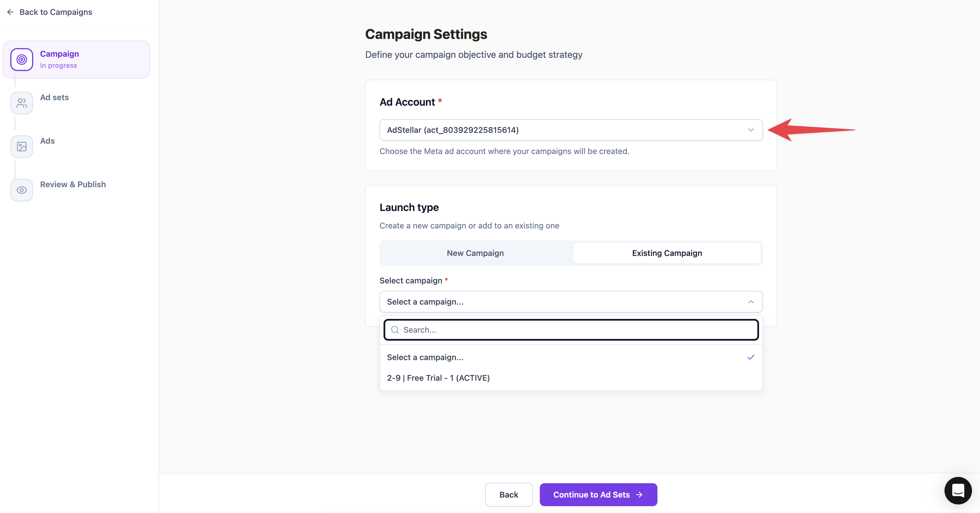Click Continue to Ad Sets button
980x513 pixels.
[598, 494]
